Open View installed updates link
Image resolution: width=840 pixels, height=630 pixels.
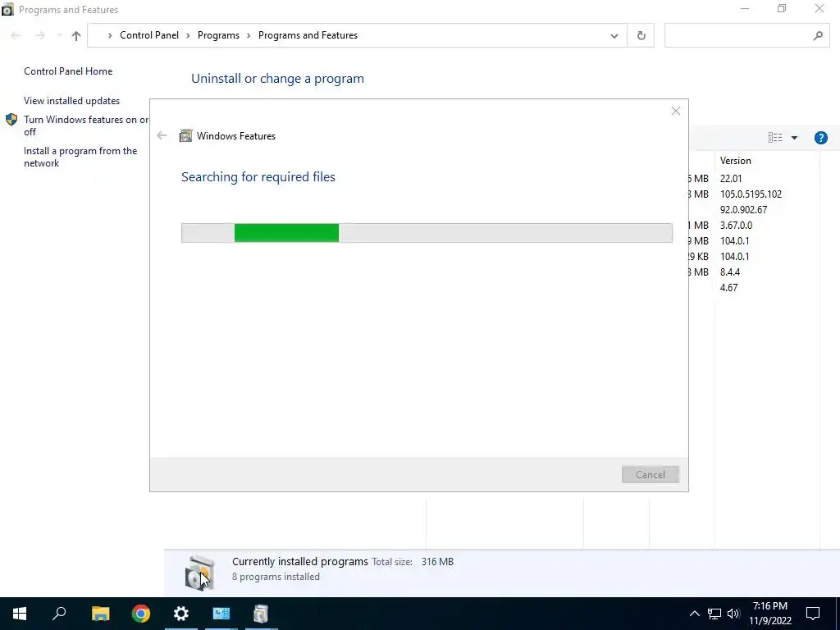(x=72, y=101)
